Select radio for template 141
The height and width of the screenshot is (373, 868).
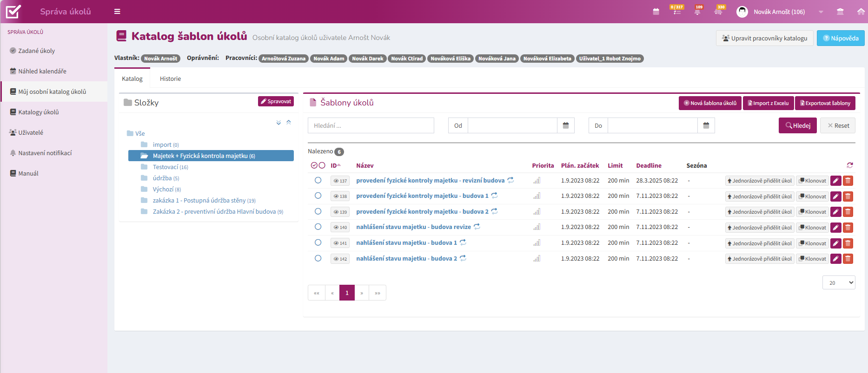pos(318,242)
